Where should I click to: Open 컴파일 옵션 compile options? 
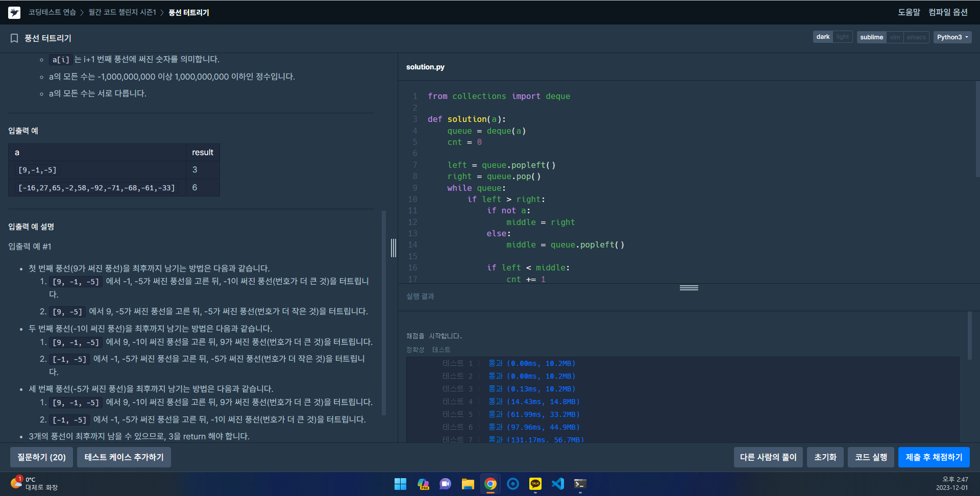(x=948, y=12)
